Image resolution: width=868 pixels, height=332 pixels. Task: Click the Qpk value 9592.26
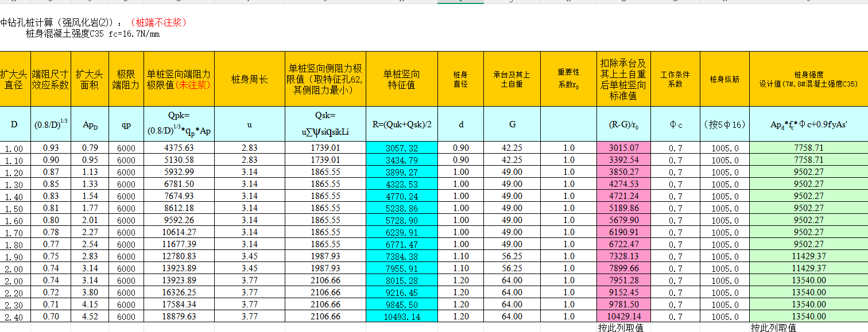(179, 220)
